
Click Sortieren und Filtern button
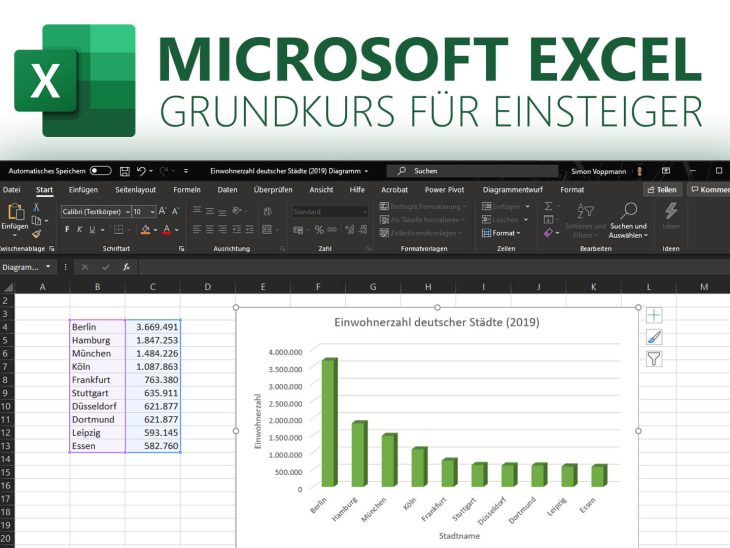585,221
